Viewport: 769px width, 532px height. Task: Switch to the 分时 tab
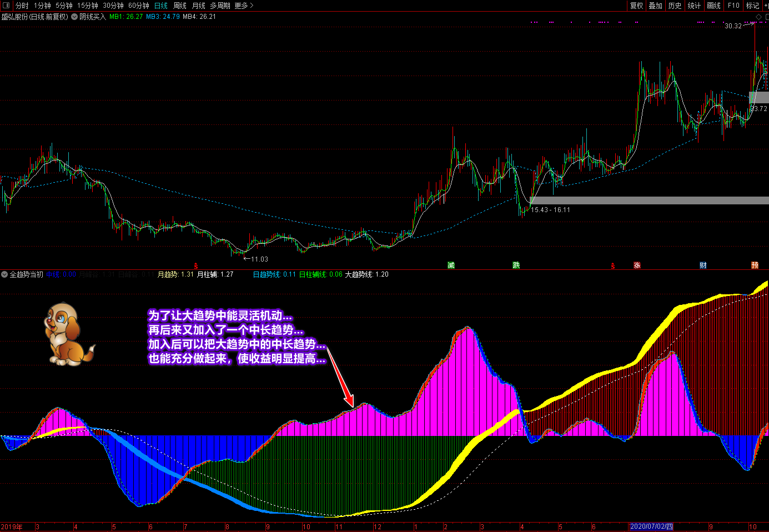click(x=22, y=6)
